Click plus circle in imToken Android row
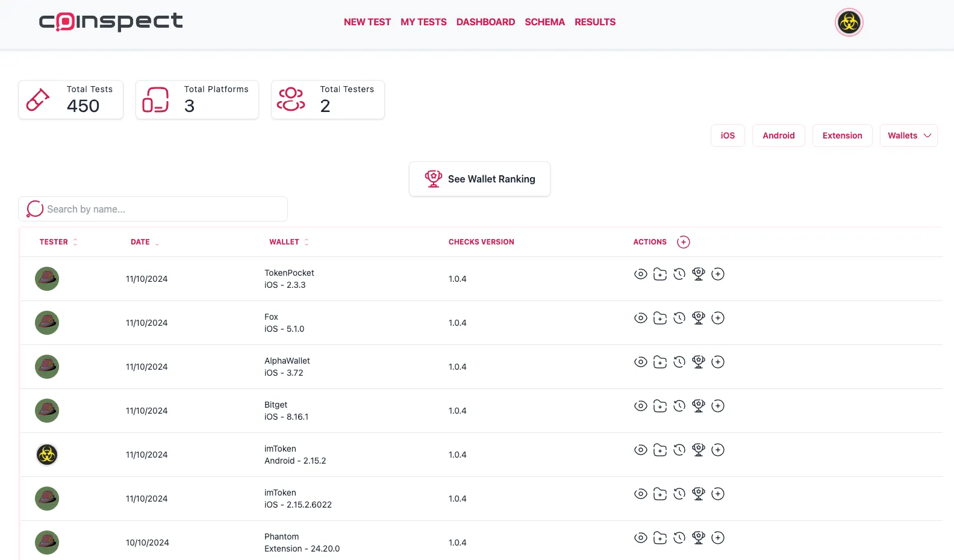Screen dimensions: 954x560 point(718,450)
